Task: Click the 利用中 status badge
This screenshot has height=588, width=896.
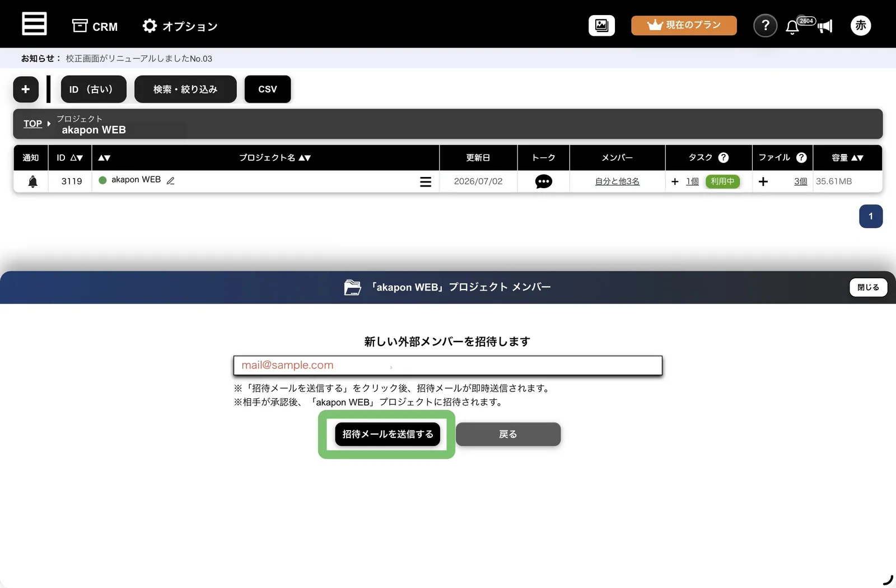Action: click(x=722, y=181)
